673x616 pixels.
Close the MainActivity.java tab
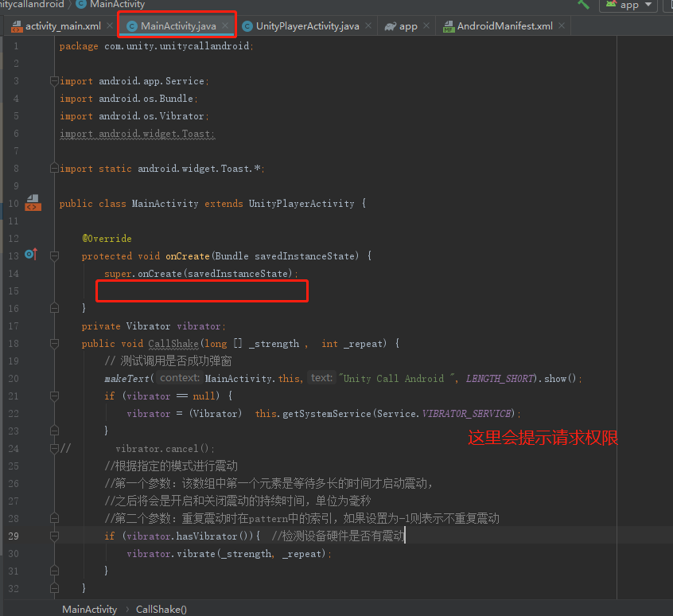coord(225,25)
